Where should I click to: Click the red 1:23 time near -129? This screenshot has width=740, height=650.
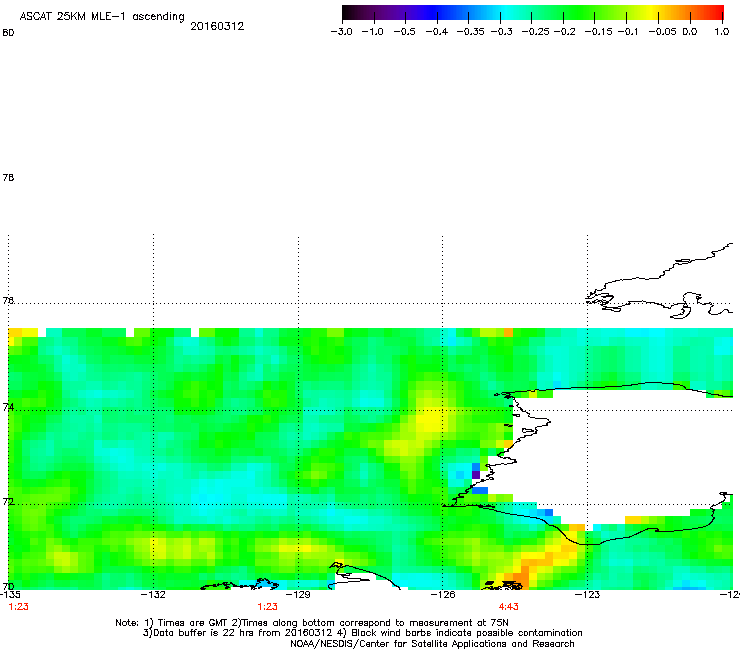(x=267, y=607)
